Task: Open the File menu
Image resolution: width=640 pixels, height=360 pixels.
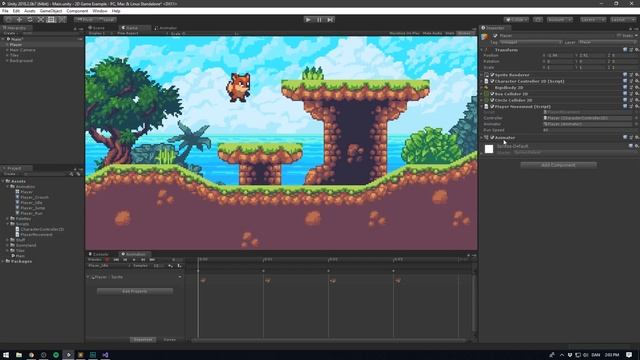Action: [x=5, y=11]
